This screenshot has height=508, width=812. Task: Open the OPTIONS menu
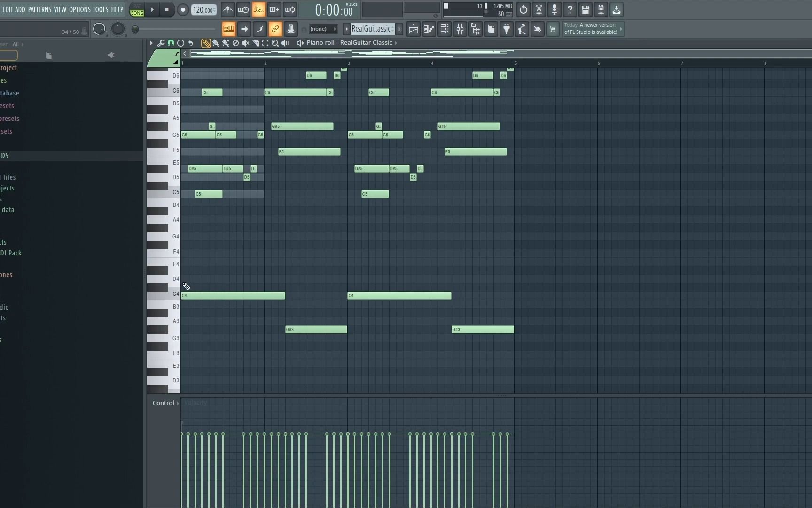(80, 9)
